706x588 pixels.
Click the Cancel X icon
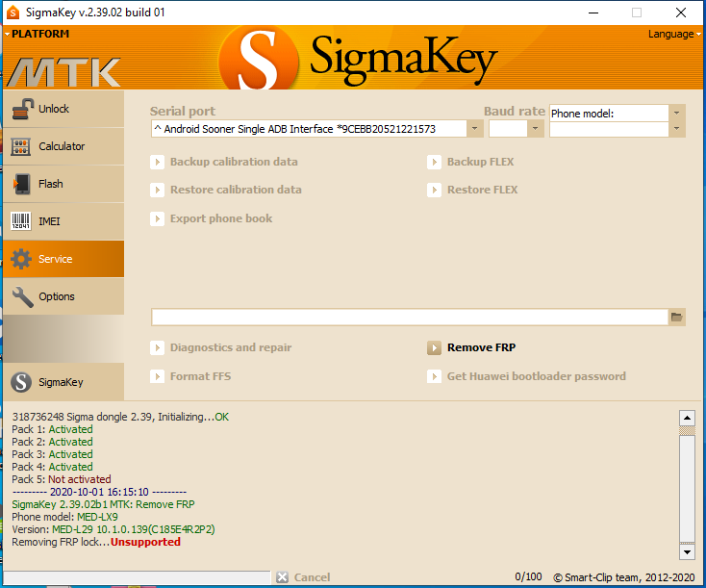pos(283,577)
